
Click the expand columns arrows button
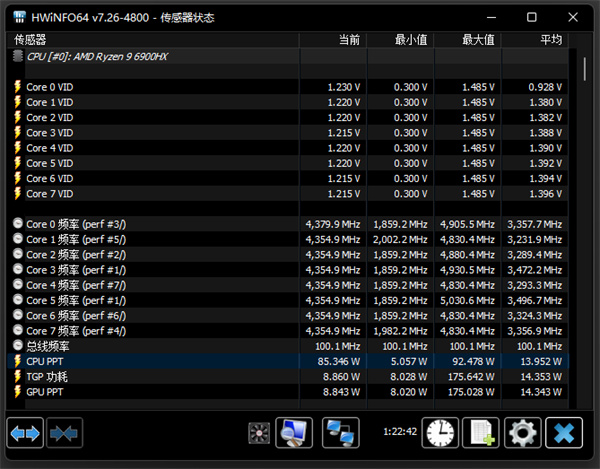[25, 433]
